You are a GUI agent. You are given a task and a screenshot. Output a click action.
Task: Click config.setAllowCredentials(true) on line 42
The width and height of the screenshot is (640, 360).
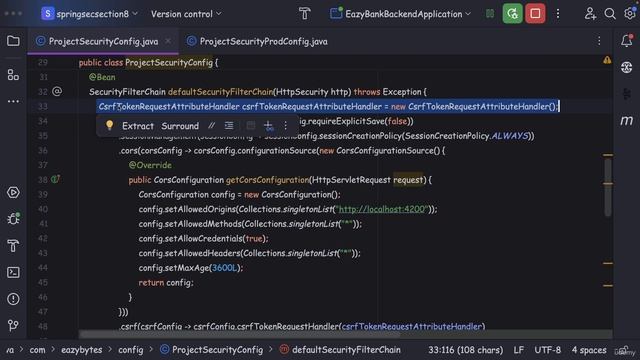tap(203, 238)
